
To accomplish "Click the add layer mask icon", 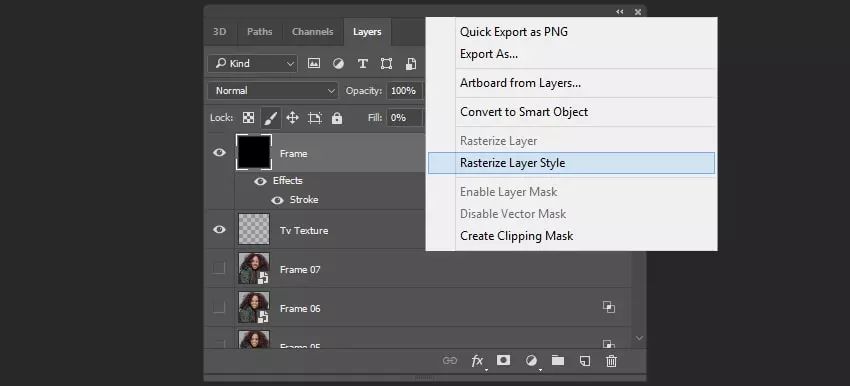I will (x=504, y=361).
